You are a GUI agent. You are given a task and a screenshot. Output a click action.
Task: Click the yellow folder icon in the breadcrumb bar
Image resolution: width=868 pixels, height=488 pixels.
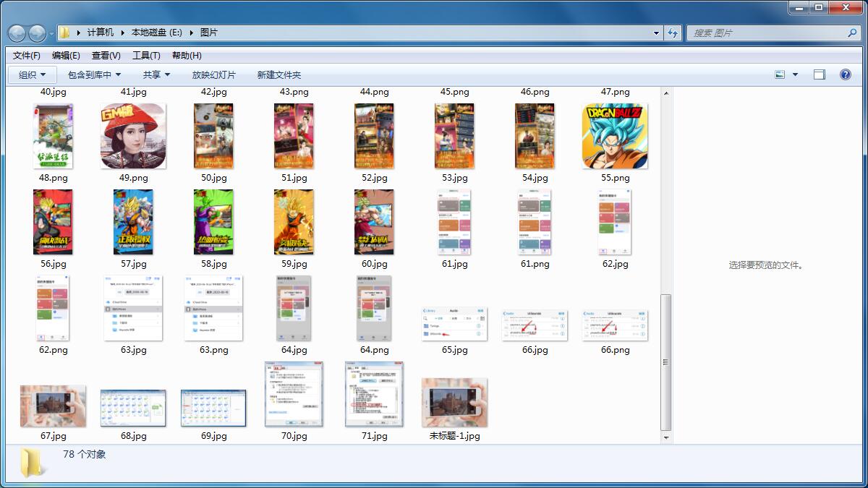pos(64,33)
